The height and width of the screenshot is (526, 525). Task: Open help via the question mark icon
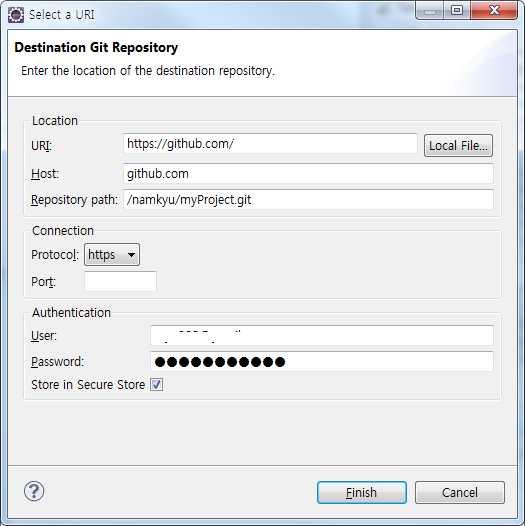(x=34, y=491)
